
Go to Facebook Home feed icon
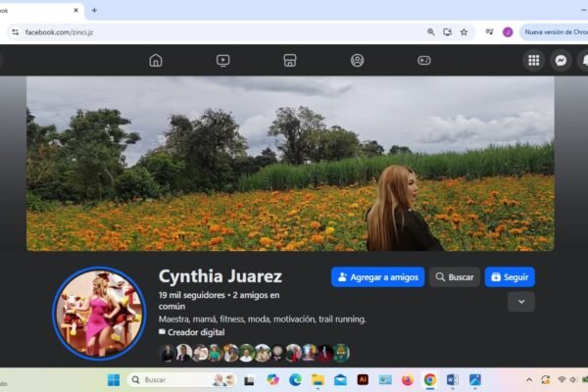point(155,61)
